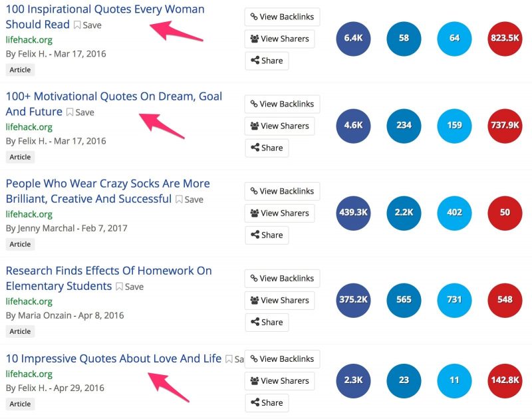Share the 10 Impressive Quotes article
Image resolution: width=532 pixels, height=419 pixels.
267,402
